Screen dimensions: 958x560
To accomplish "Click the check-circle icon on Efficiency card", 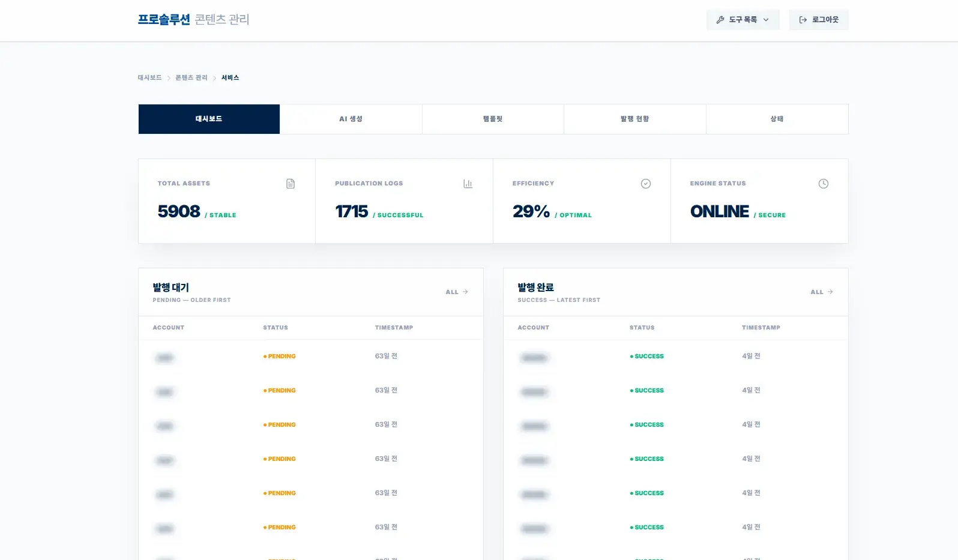I will click(646, 184).
